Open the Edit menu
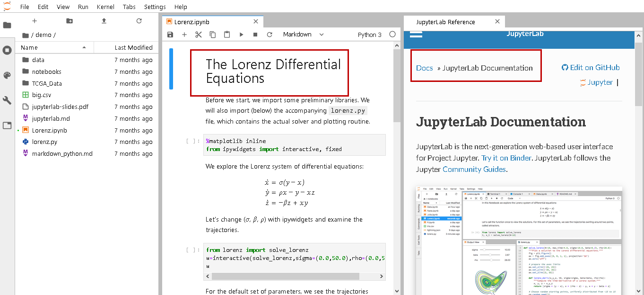Viewport: 644px width, 295px height. (x=43, y=7)
